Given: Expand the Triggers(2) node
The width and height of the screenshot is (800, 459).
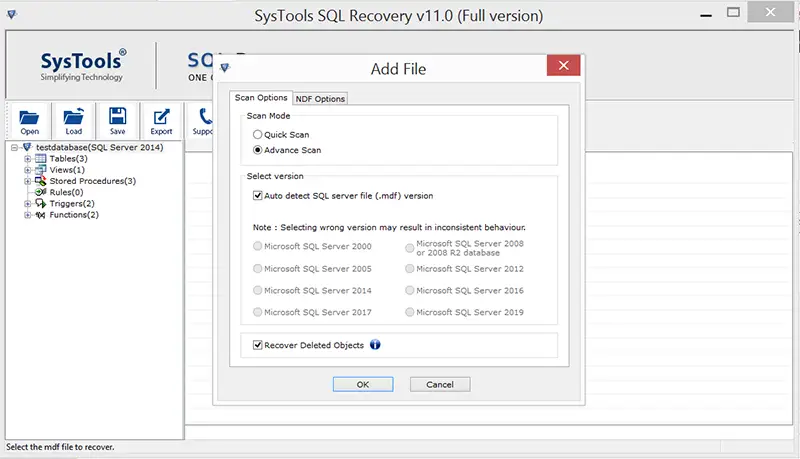Looking at the screenshot, I should 28,203.
